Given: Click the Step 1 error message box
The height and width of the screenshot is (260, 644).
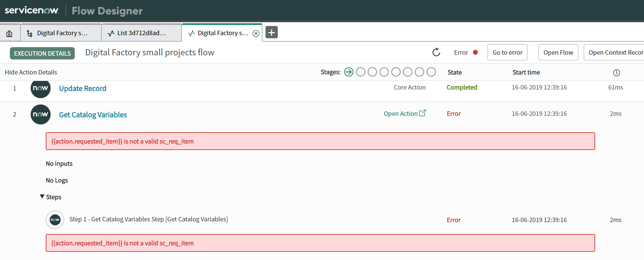Looking at the screenshot, I should coord(320,243).
